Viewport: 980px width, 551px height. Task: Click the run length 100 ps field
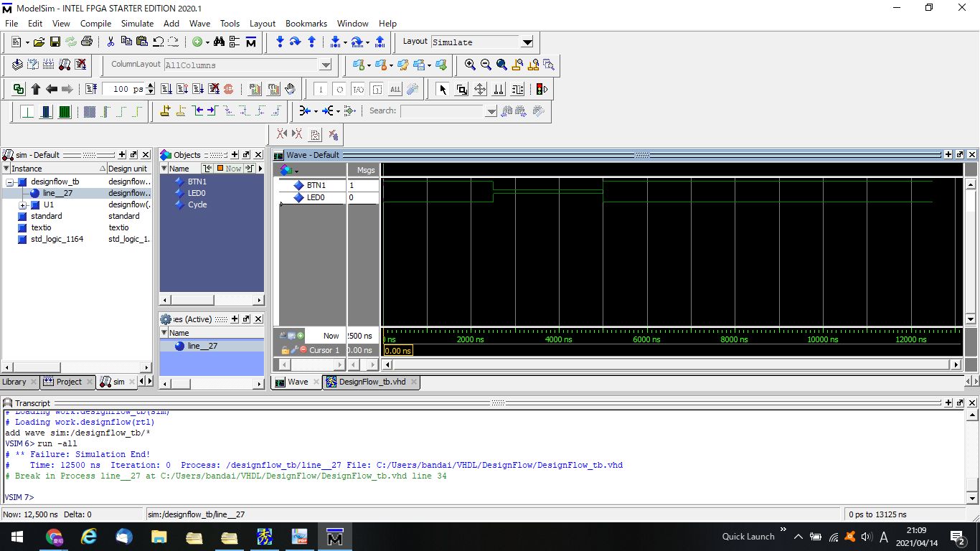click(x=123, y=89)
